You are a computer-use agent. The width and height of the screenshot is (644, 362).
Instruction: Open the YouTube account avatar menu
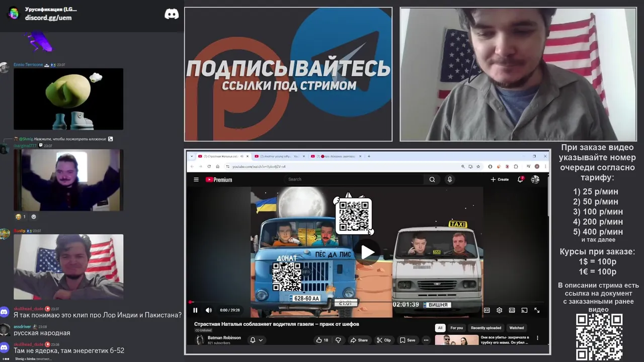point(535,179)
